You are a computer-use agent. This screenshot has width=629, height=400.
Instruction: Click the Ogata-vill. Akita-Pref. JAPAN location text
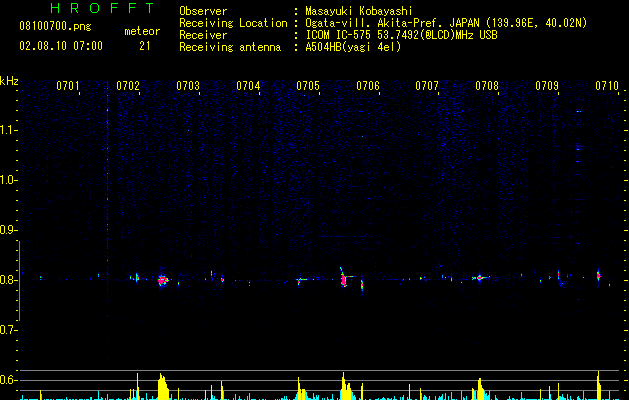tap(446, 24)
